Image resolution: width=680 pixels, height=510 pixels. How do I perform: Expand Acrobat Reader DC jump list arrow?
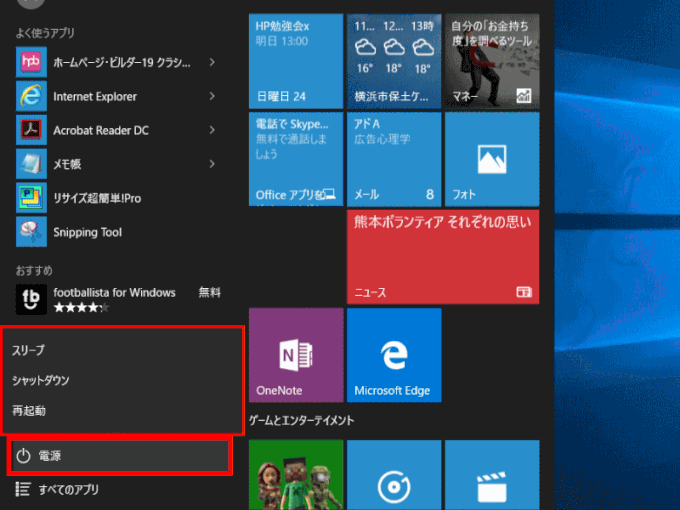tap(212, 131)
